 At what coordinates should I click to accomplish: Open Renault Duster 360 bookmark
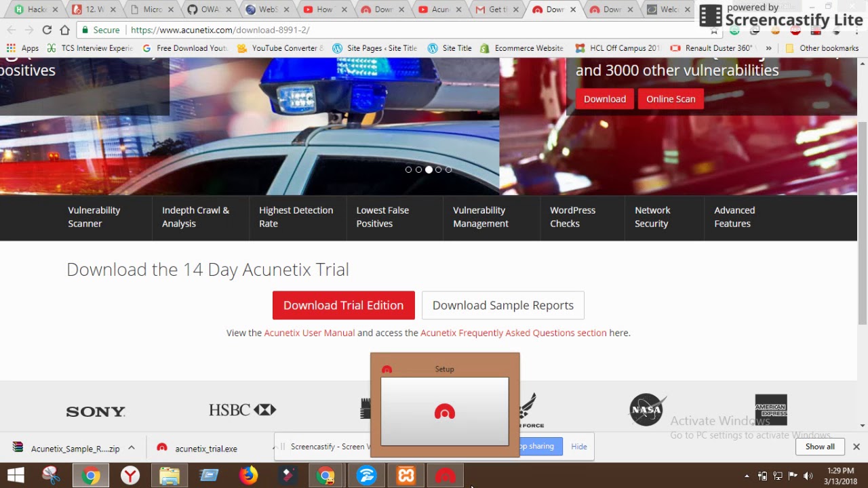[x=712, y=48]
